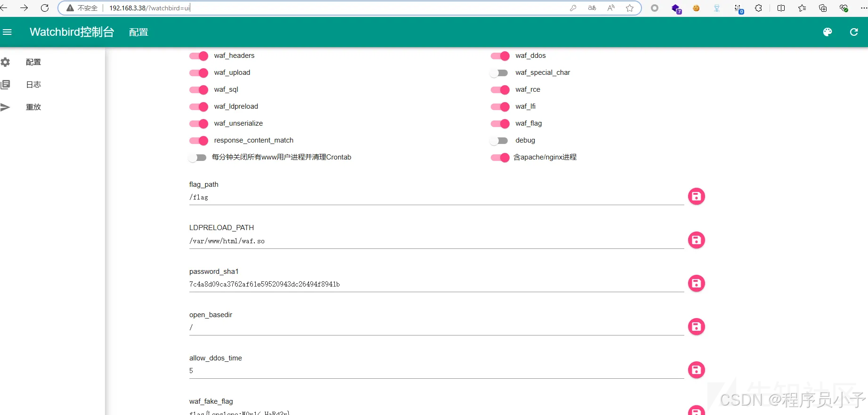Open the hamburger navigation menu
This screenshot has height=415, width=868.
(x=7, y=32)
